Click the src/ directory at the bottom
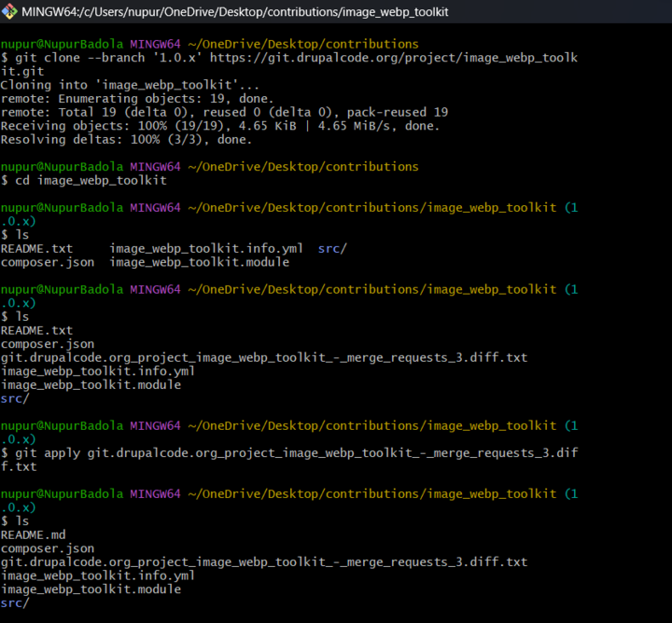This screenshot has width=672, height=623. 15,602
